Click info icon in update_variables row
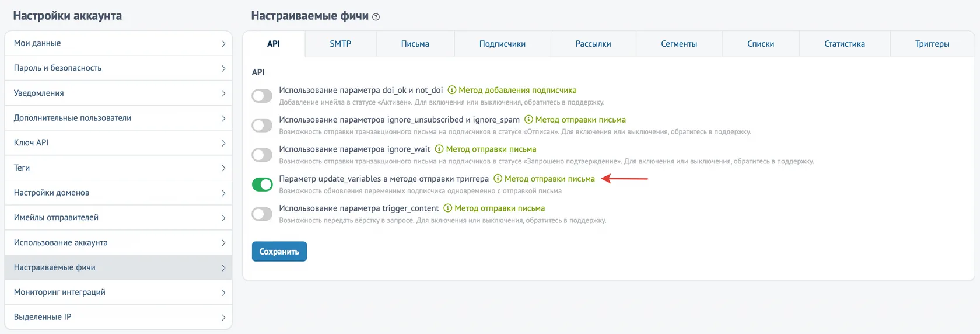This screenshot has width=980, height=334. (x=498, y=179)
